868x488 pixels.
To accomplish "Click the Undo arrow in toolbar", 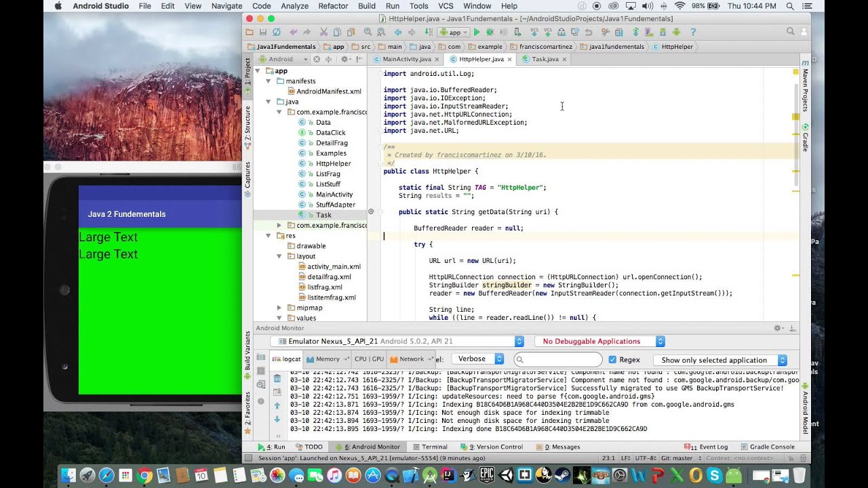I will 294,32.
